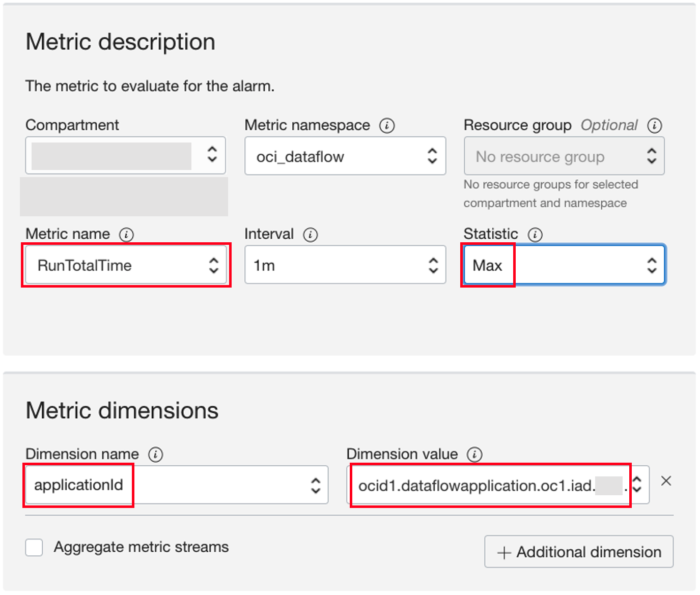700x595 pixels.
Task: Click the Metric namespace info icon
Action: click(x=387, y=125)
